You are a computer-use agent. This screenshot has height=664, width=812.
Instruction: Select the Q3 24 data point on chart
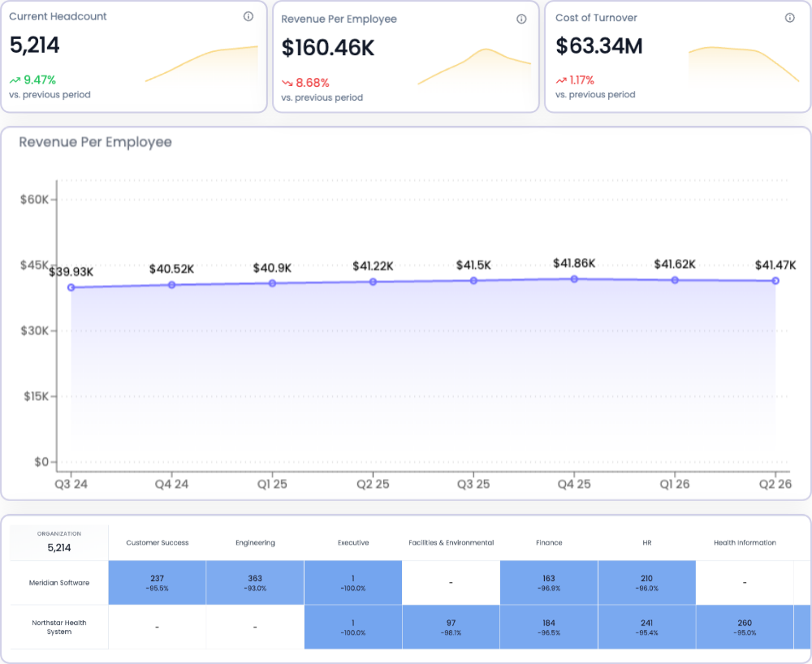pyautogui.click(x=71, y=287)
